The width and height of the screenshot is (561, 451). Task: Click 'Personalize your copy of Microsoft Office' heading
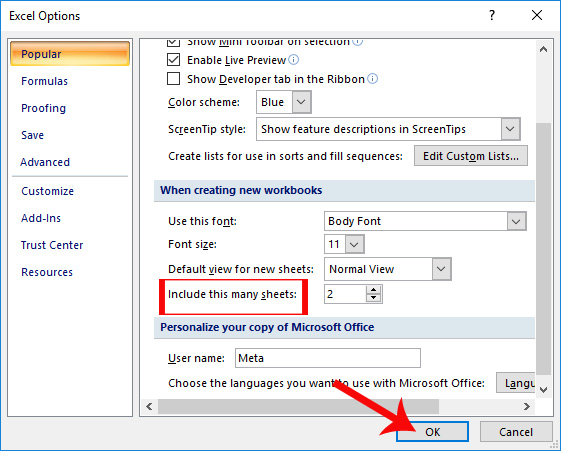[267, 327]
